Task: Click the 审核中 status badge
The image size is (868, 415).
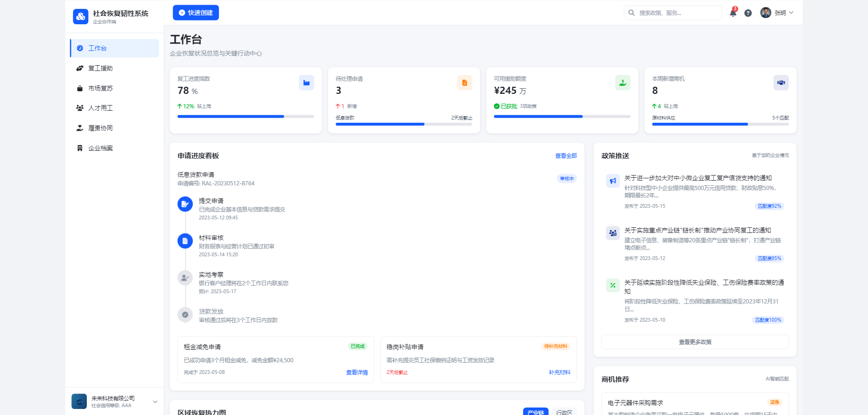Action: point(567,179)
